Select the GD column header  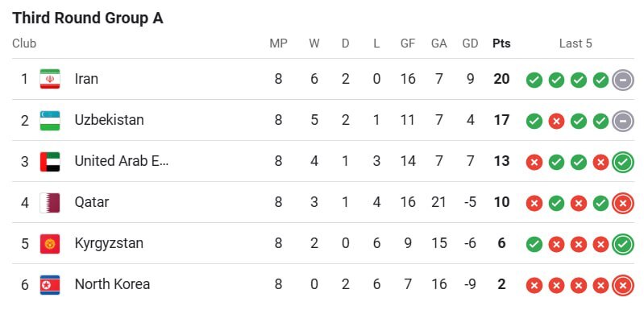pos(470,43)
